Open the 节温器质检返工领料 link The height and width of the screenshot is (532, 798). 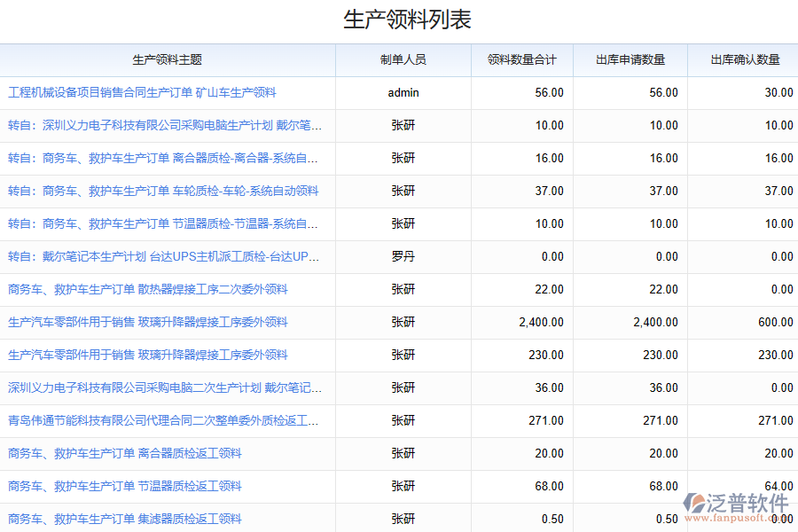point(124,486)
